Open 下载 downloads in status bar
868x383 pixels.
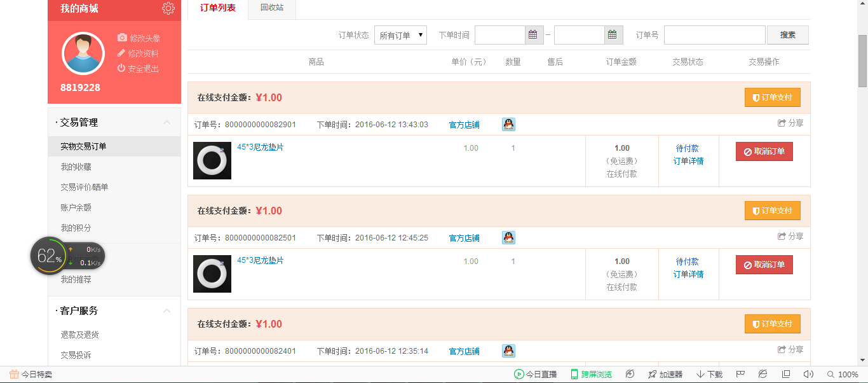click(709, 374)
